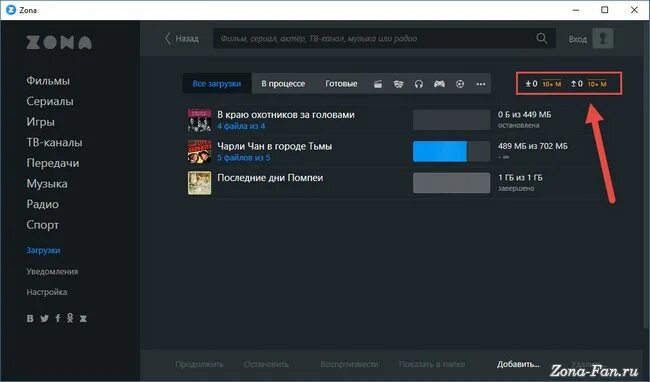Click the upload speed arrow icon

[x=574, y=84]
